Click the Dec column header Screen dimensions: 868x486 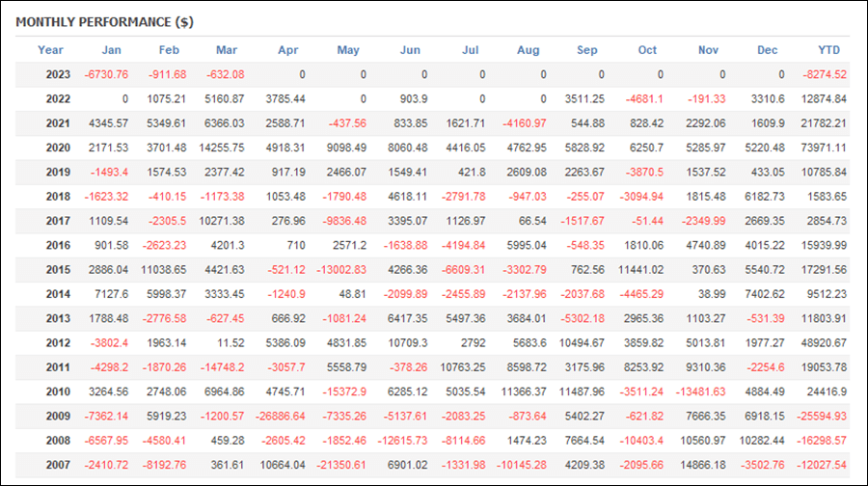[x=768, y=50]
